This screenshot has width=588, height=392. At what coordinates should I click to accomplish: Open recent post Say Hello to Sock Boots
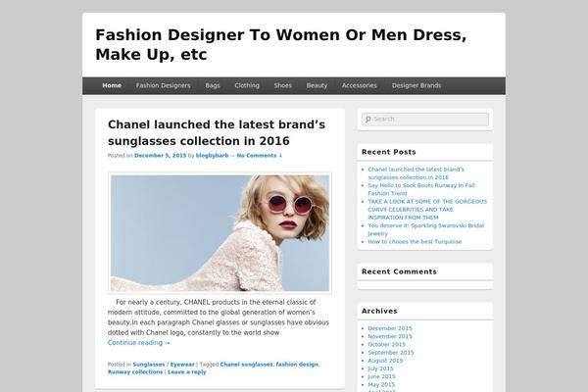click(421, 189)
